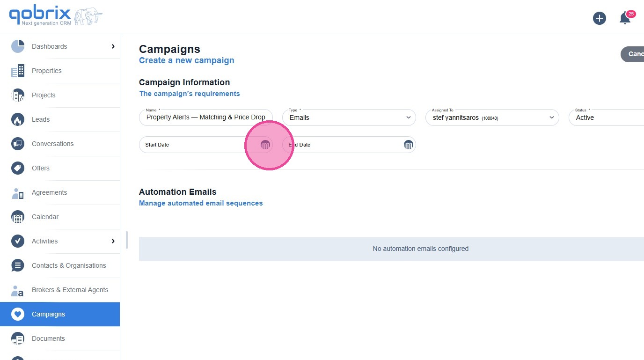The width and height of the screenshot is (644, 360).
Task: Click the Brokers & External Agents icon
Action: point(18,290)
